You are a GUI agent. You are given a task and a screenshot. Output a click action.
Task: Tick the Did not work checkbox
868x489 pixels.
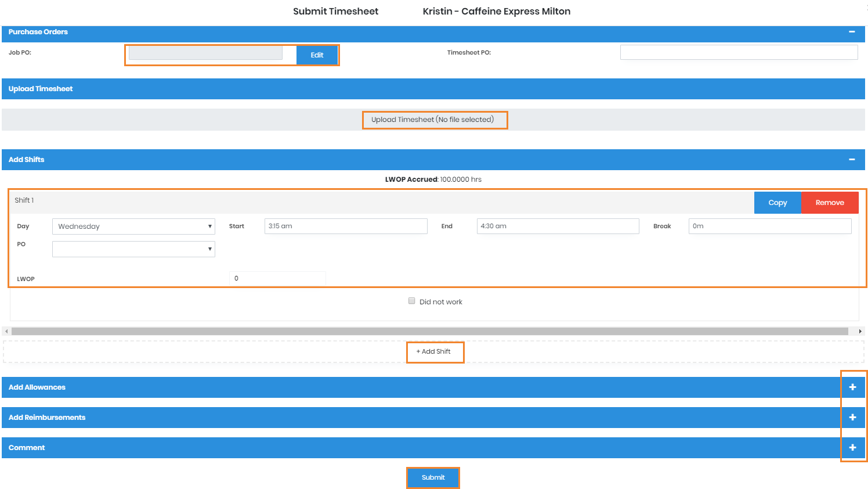pyautogui.click(x=412, y=301)
